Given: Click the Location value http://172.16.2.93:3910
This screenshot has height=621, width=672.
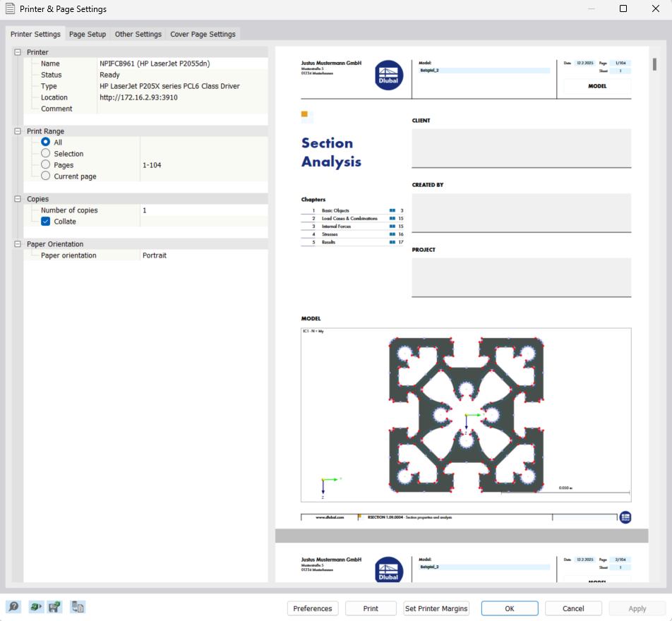Looking at the screenshot, I should (x=138, y=97).
